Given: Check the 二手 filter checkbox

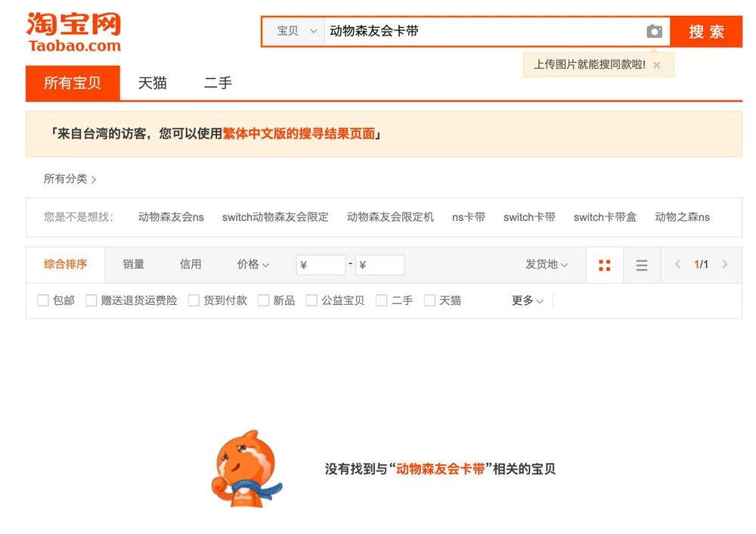Looking at the screenshot, I should [381, 300].
